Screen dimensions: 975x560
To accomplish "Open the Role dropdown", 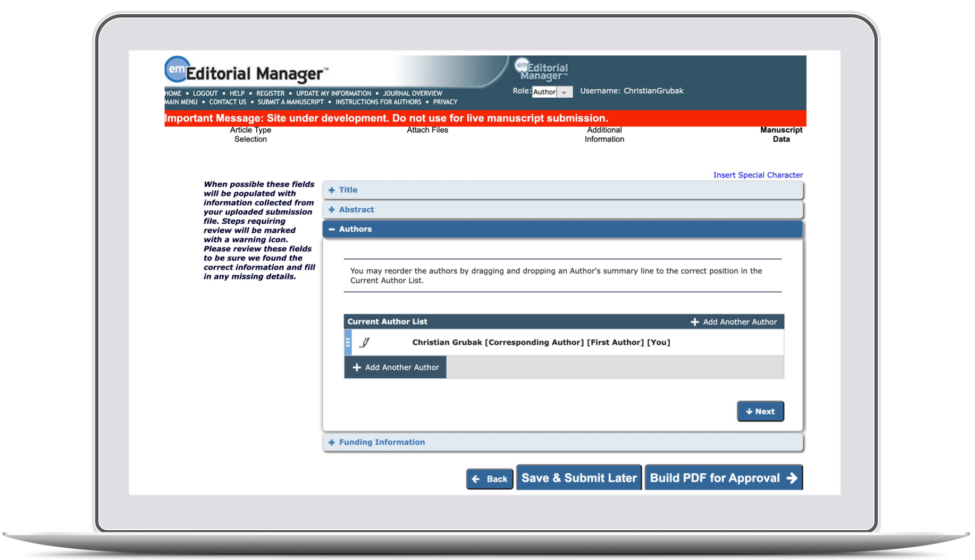I will pyautogui.click(x=552, y=92).
